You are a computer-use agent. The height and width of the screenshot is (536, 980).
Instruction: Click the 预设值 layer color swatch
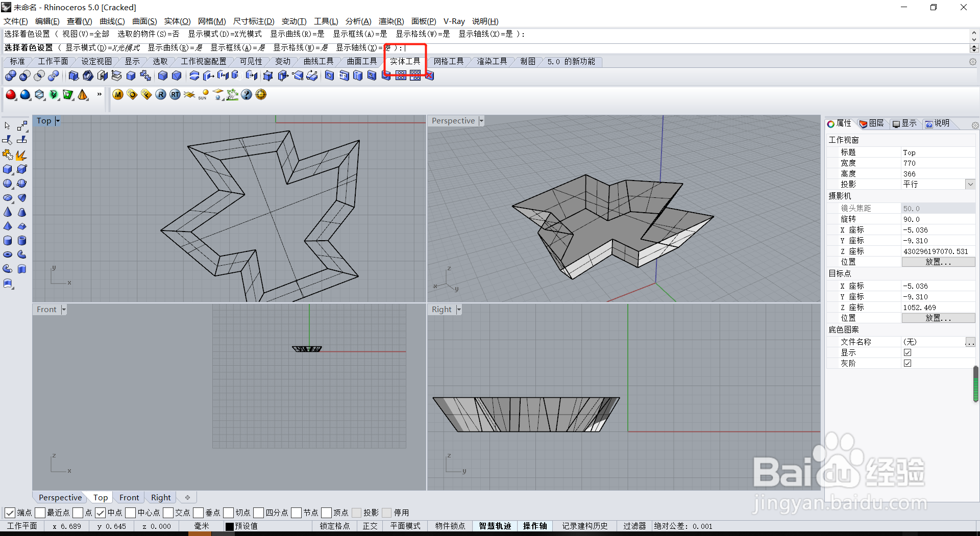(x=230, y=527)
